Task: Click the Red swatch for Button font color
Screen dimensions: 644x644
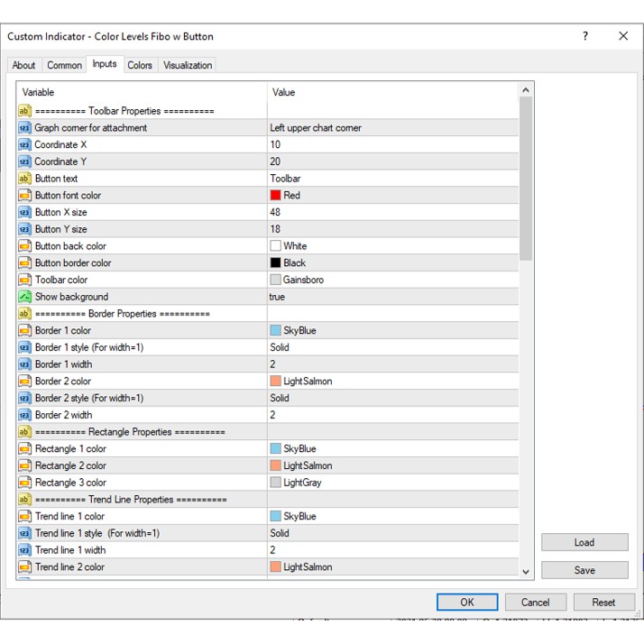Action: click(276, 196)
